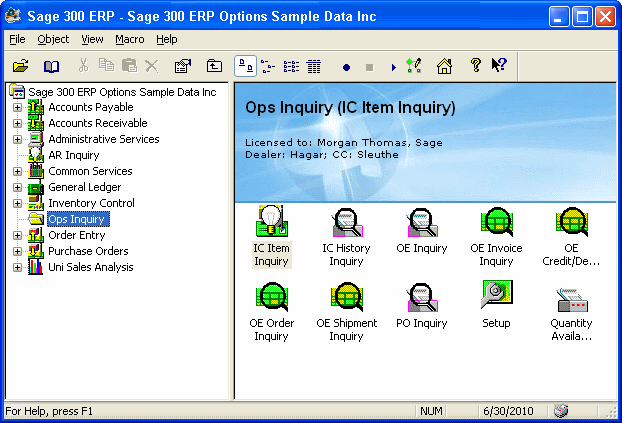This screenshot has height=423, width=622.
Task: Click the Cut scissors toolbar icon
Action: (83, 65)
